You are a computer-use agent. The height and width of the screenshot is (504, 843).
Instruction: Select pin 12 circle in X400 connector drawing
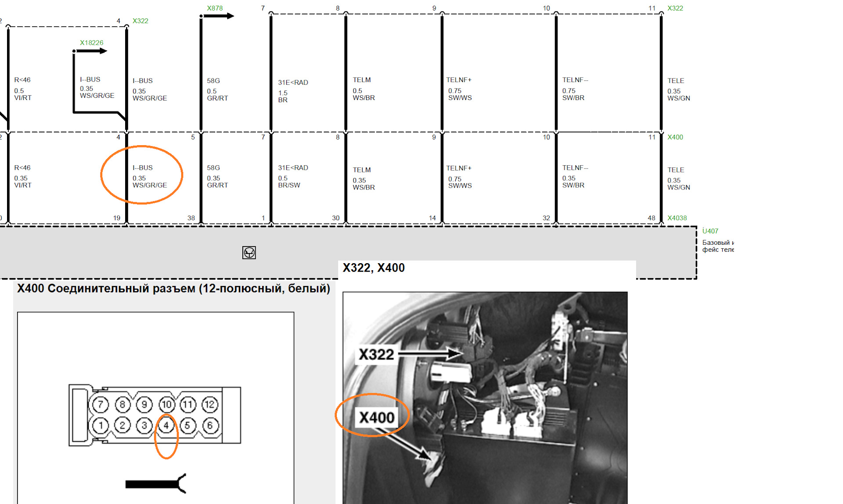click(210, 404)
